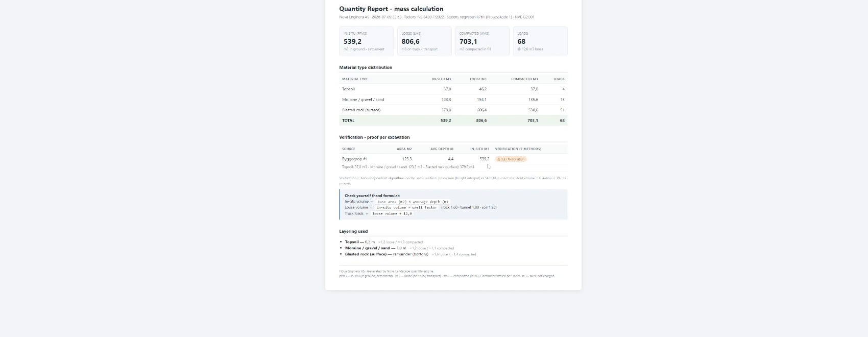Click the "Layering used" heading

(x=353, y=231)
